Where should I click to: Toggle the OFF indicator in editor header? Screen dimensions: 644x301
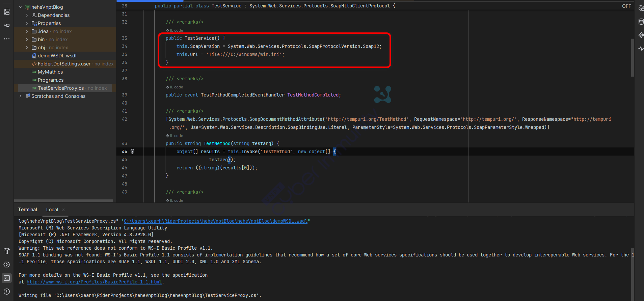tap(626, 6)
